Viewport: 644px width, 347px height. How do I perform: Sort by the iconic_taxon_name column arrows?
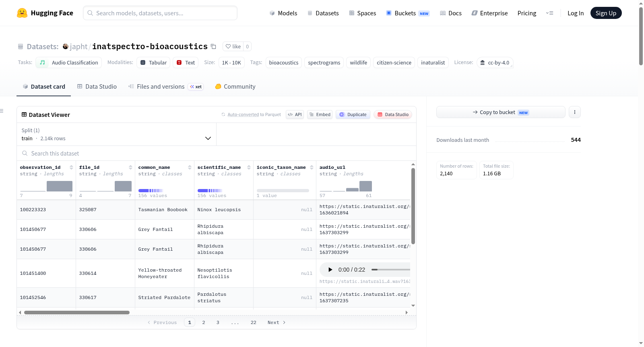[x=312, y=167]
